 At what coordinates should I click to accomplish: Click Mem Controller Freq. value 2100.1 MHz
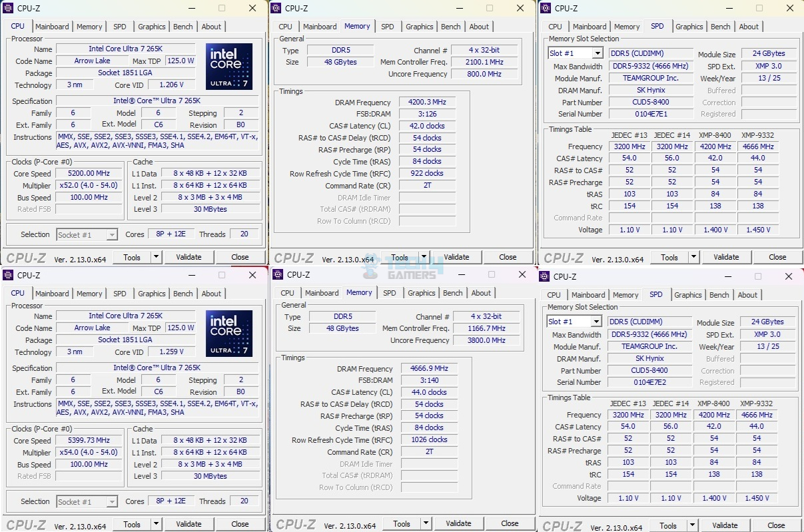(x=484, y=62)
